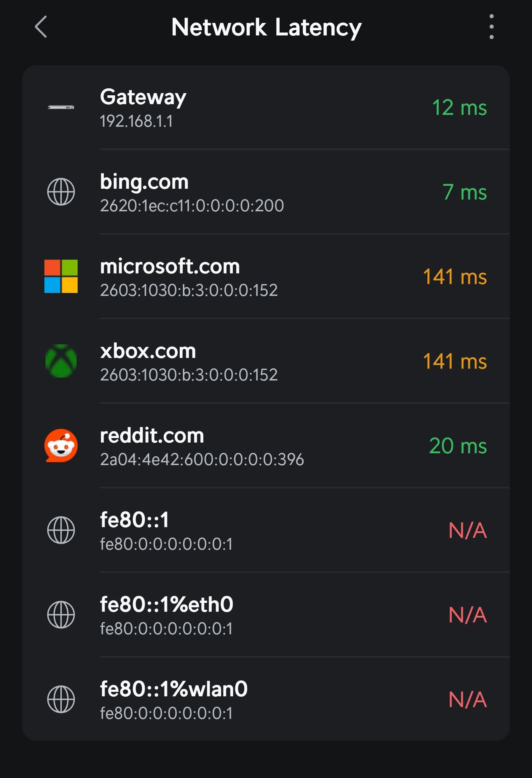Image resolution: width=532 pixels, height=778 pixels.
Task: Tap the Reddit logo icon
Action: [61, 445]
